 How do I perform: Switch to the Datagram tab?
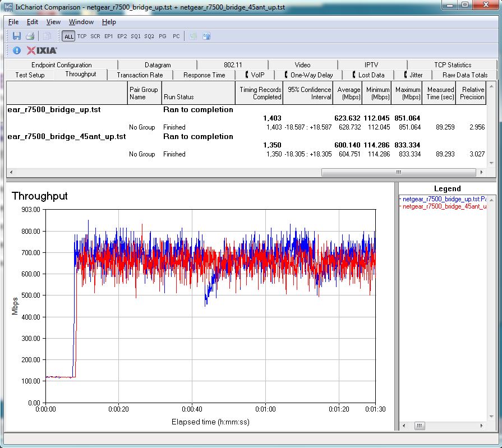click(x=158, y=64)
